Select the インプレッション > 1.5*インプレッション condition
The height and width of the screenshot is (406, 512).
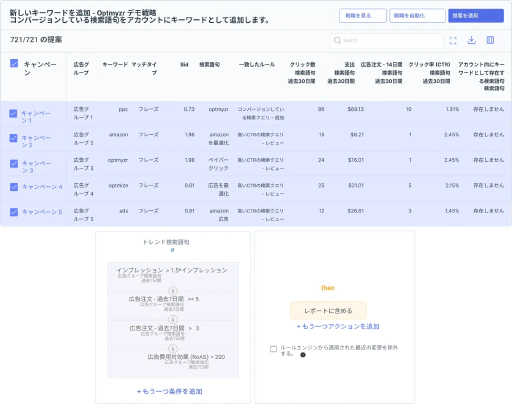click(x=173, y=277)
